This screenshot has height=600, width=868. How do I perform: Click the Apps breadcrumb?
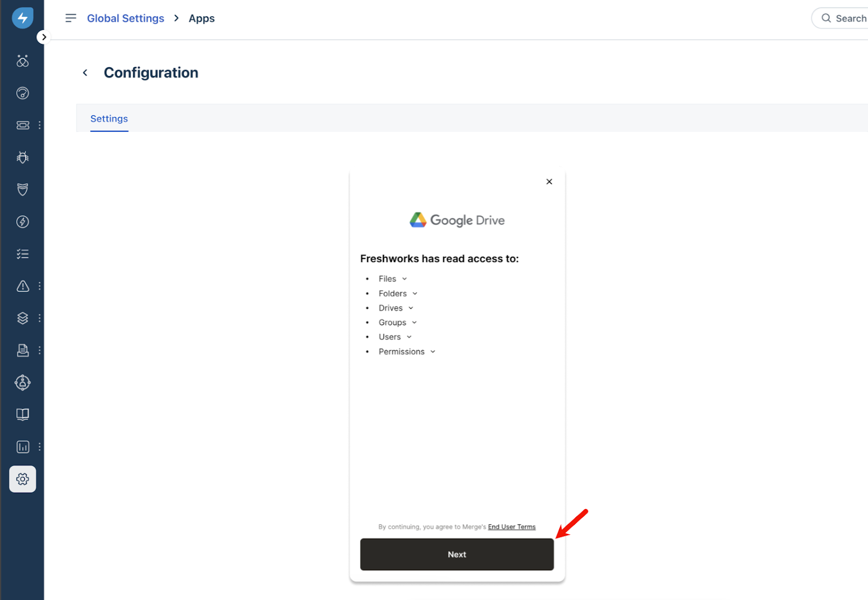[202, 18]
